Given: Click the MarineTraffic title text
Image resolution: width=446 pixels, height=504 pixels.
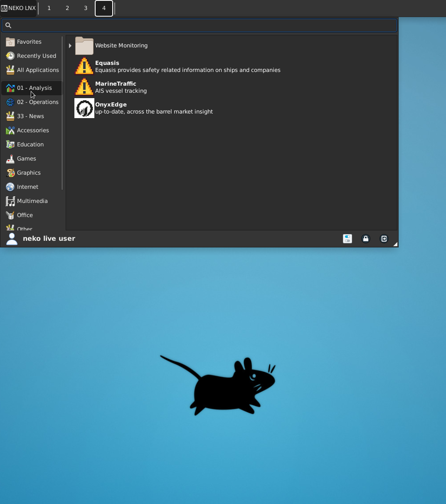Looking at the screenshot, I should click(116, 84).
